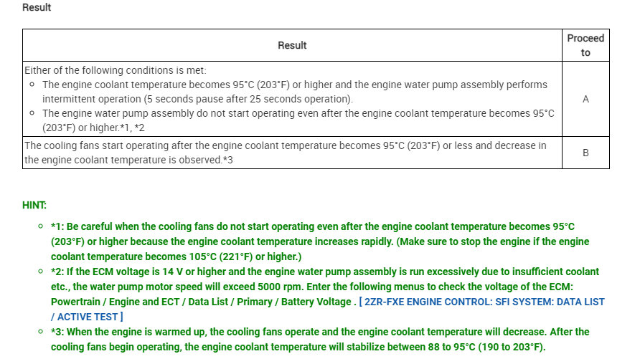Select the Proceed to column header

tap(585, 45)
